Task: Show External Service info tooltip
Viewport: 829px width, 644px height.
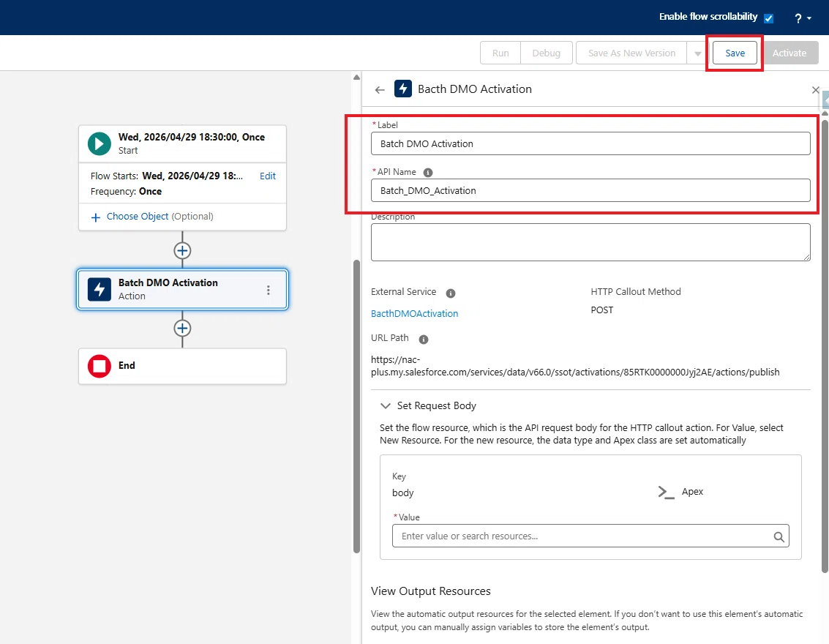Action: tap(451, 293)
